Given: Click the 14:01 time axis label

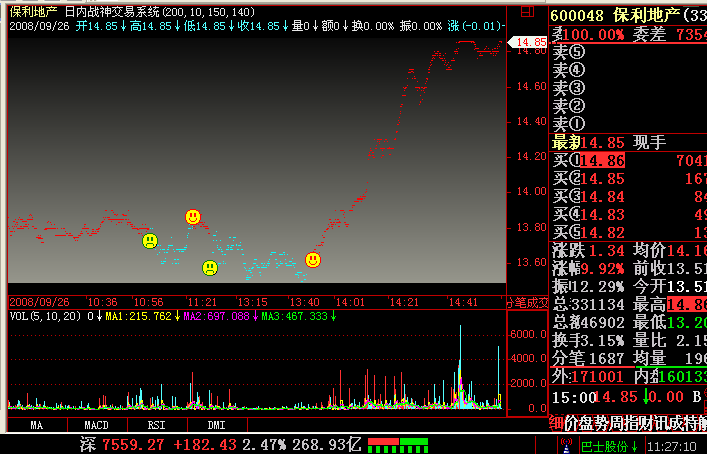Looking at the screenshot, I should tap(350, 302).
